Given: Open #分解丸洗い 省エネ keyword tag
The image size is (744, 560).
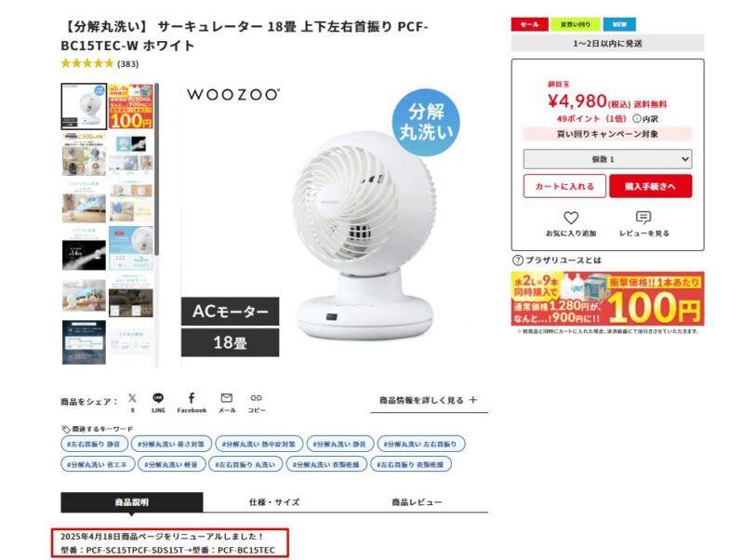Looking at the screenshot, I should [x=98, y=464].
